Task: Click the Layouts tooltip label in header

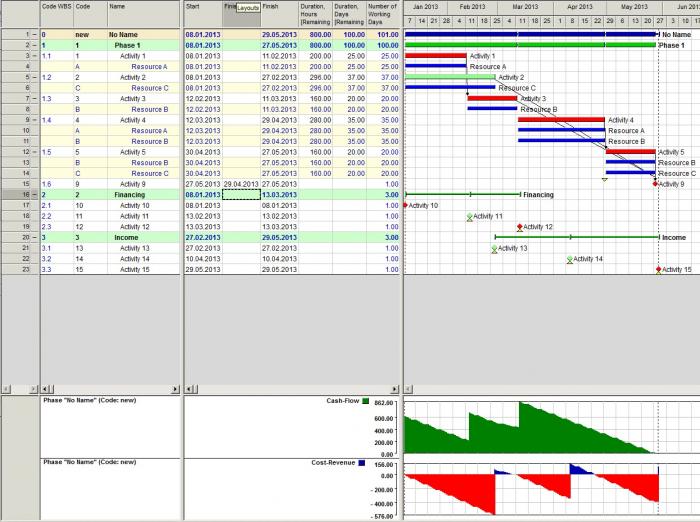Action: [248, 8]
